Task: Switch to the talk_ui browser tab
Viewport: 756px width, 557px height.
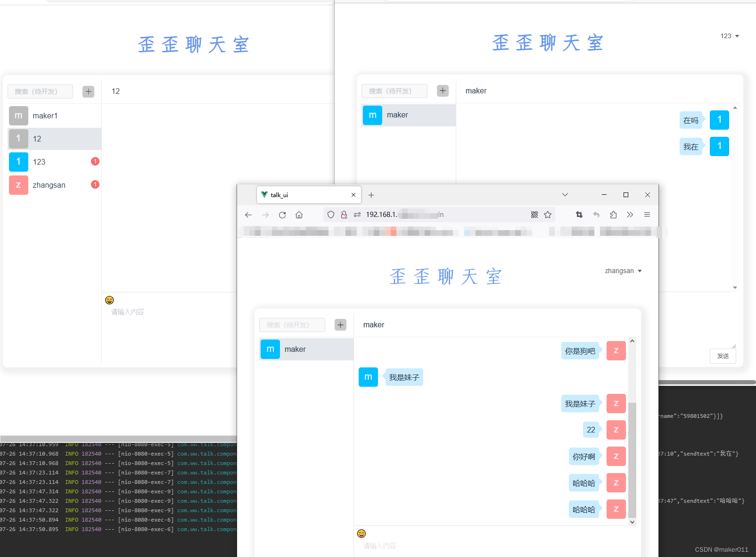Action: (302, 195)
